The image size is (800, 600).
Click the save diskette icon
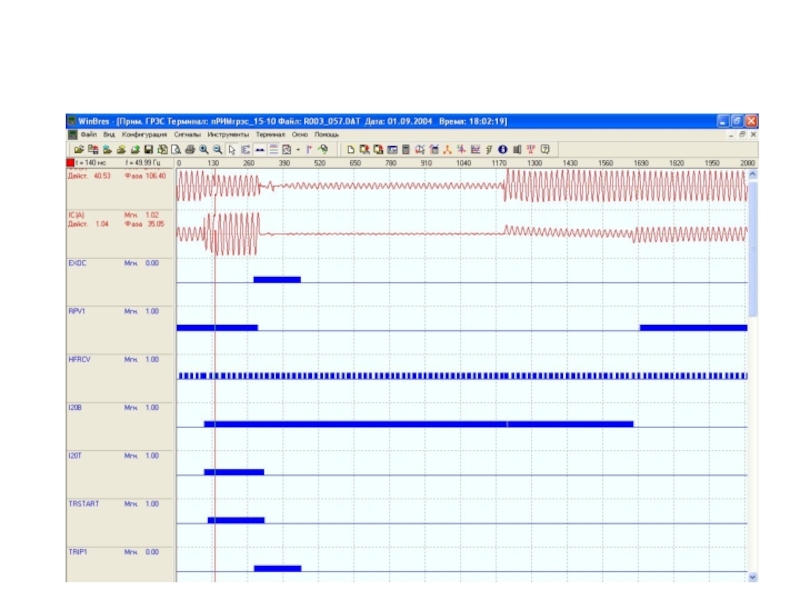click(x=148, y=149)
